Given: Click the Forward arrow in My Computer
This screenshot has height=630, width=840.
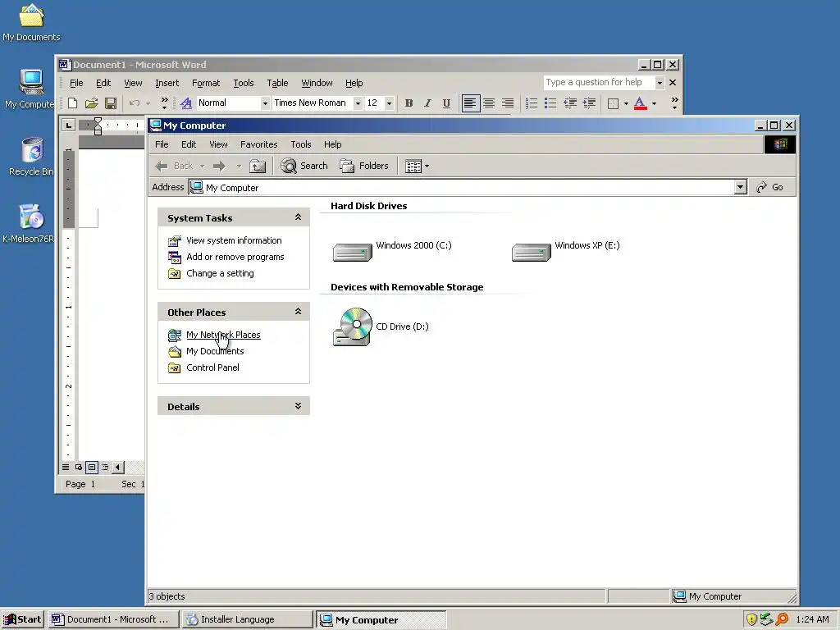Looking at the screenshot, I should 219,166.
